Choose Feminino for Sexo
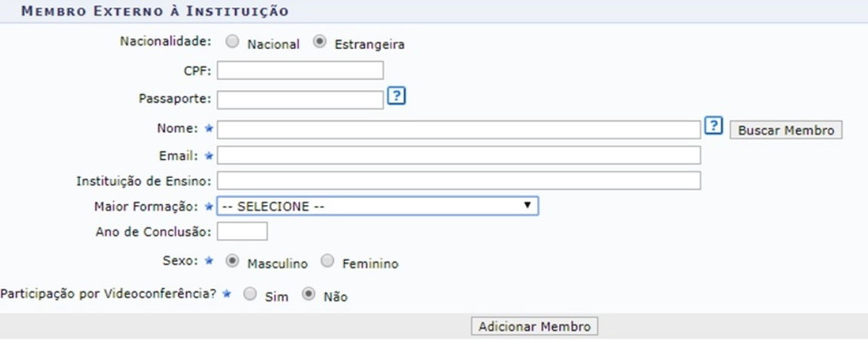The height and width of the screenshot is (340, 868). click(x=328, y=262)
